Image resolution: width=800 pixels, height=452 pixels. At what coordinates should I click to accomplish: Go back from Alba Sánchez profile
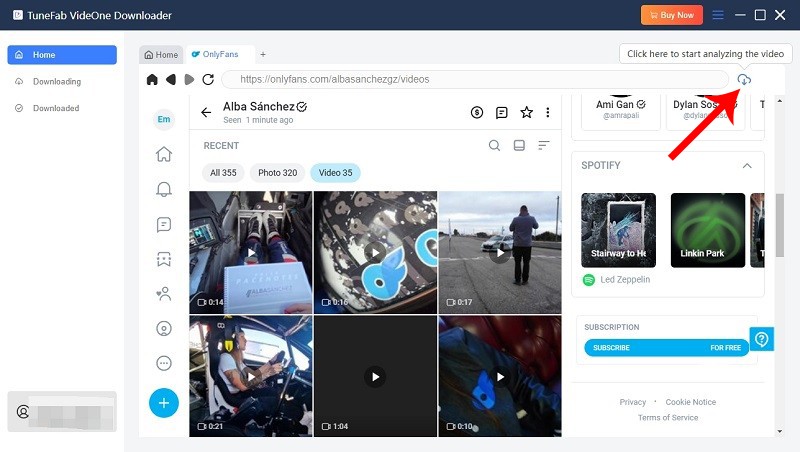point(206,112)
